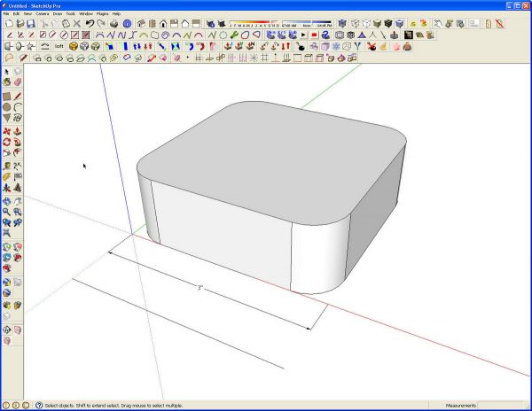Activate the Push/Pull tool

pos(18,131)
